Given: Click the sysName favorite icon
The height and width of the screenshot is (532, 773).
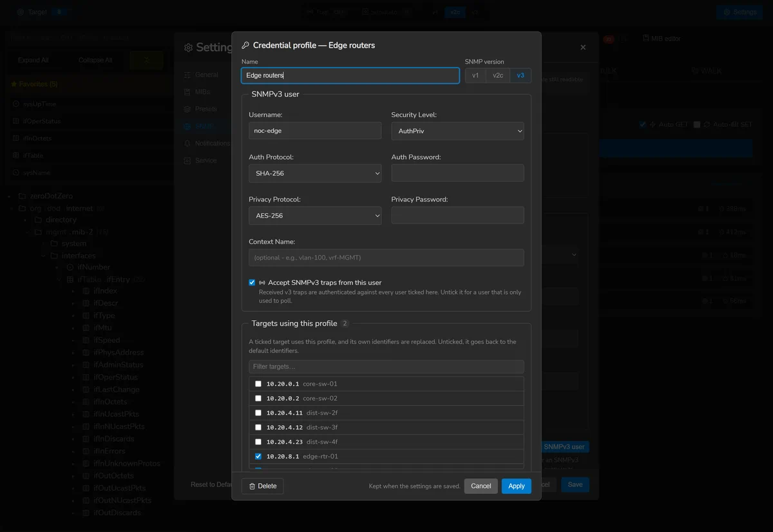Looking at the screenshot, I should pyautogui.click(x=16, y=173).
